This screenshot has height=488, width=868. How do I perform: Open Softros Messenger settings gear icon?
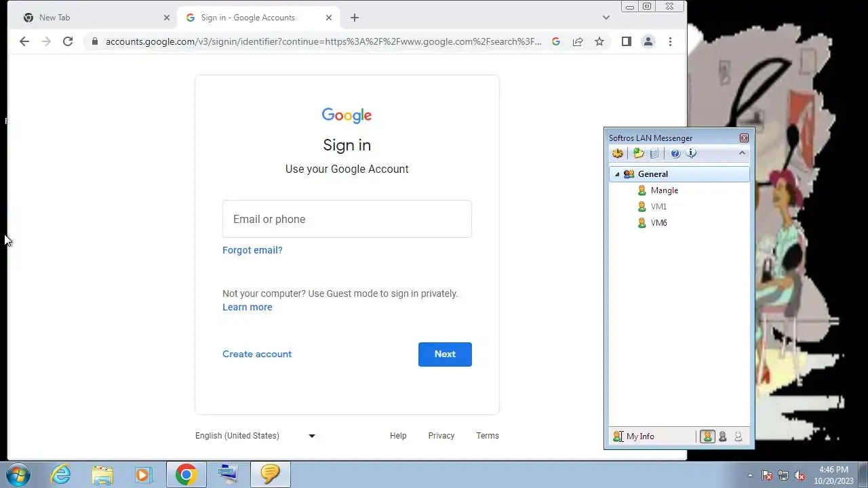617,153
